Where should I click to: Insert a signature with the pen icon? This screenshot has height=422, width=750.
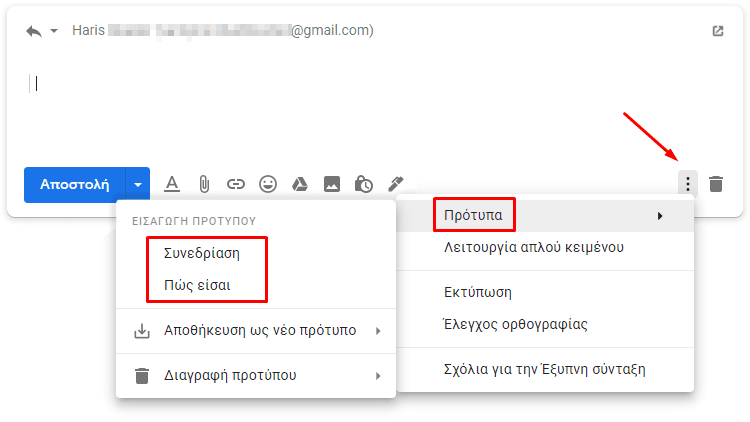tap(396, 184)
